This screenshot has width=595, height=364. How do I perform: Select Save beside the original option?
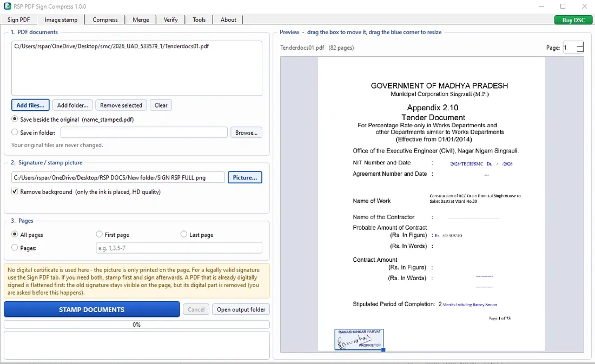click(x=15, y=119)
